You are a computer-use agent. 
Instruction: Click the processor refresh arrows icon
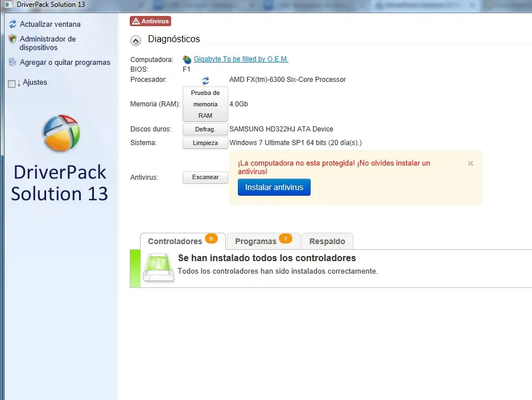coord(205,80)
